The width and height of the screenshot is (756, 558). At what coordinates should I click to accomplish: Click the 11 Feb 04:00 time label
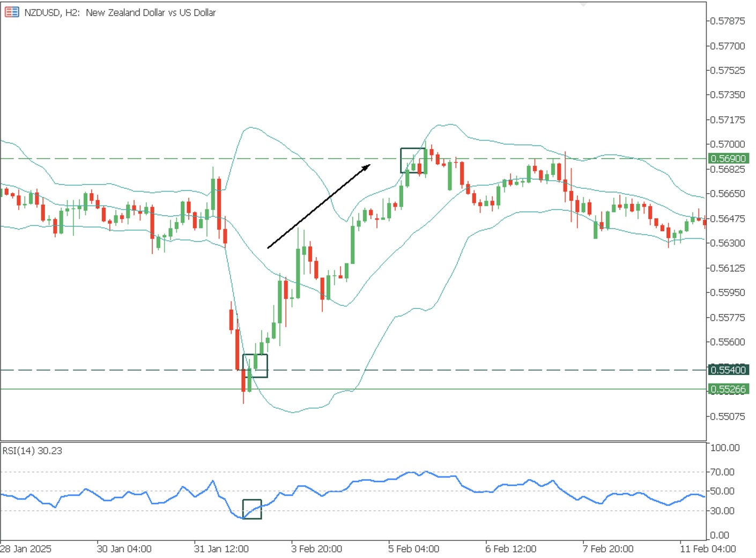708,549
